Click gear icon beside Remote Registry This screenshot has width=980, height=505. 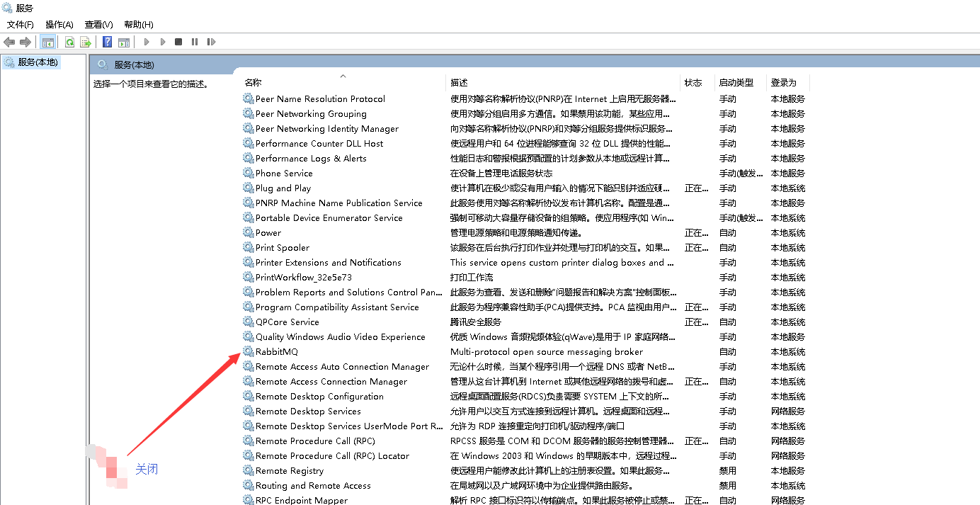click(x=248, y=470)
